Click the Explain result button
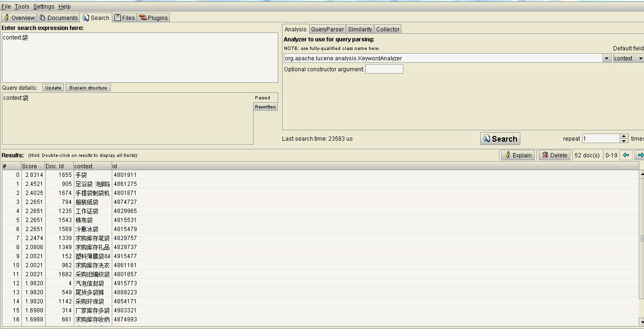644x329 pixels. [518, 155]
